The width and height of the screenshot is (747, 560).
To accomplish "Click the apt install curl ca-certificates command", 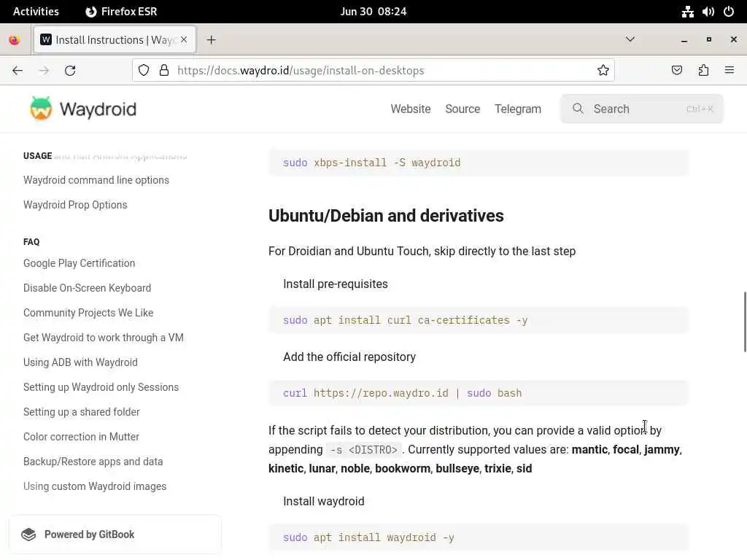I will [405, 320].
